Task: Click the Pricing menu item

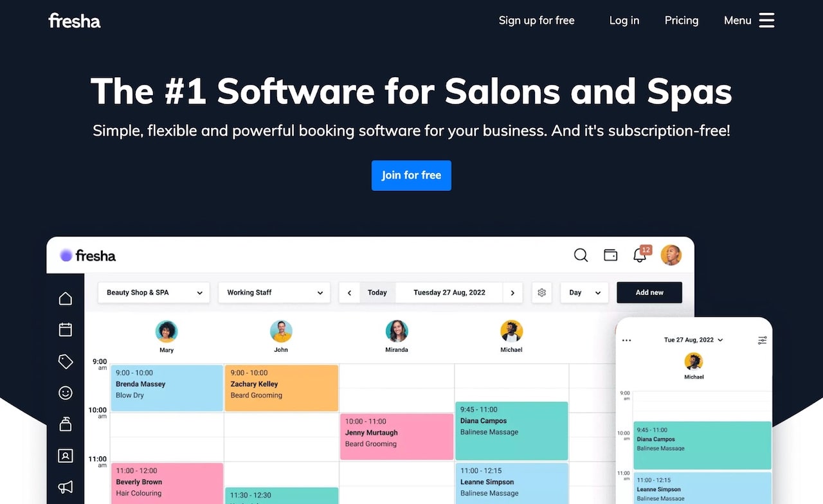Action: point(681,21)
